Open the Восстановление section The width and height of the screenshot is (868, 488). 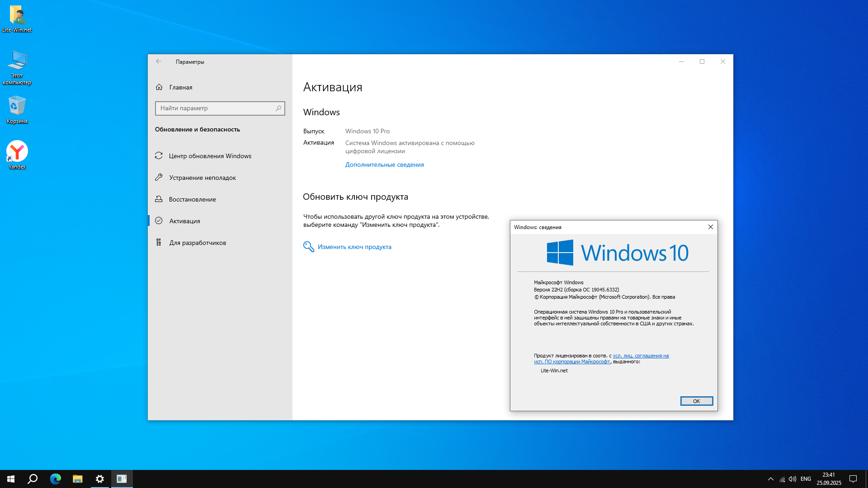click(192, 199)
